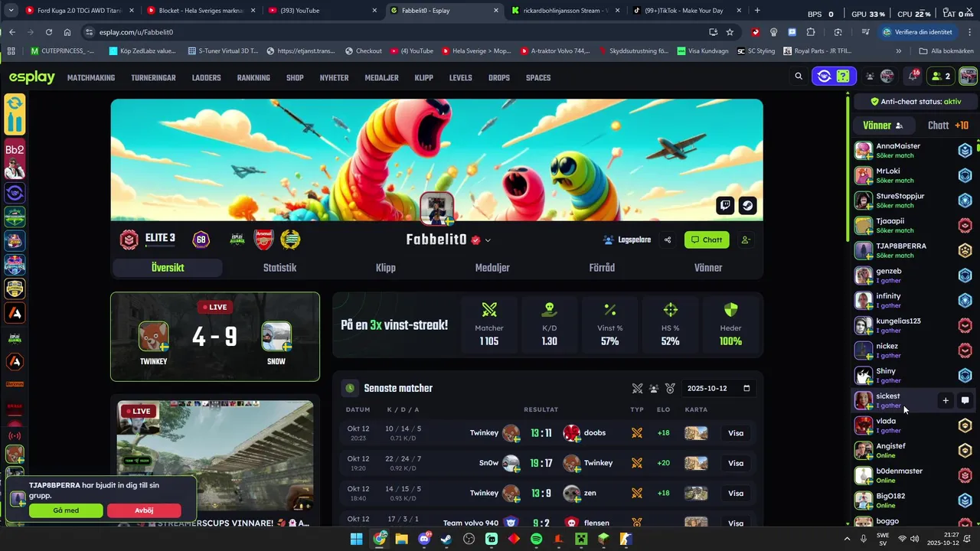980x551 pixels.
Task: Click Verifiera din identitet button
Action: tap(917, 32)
